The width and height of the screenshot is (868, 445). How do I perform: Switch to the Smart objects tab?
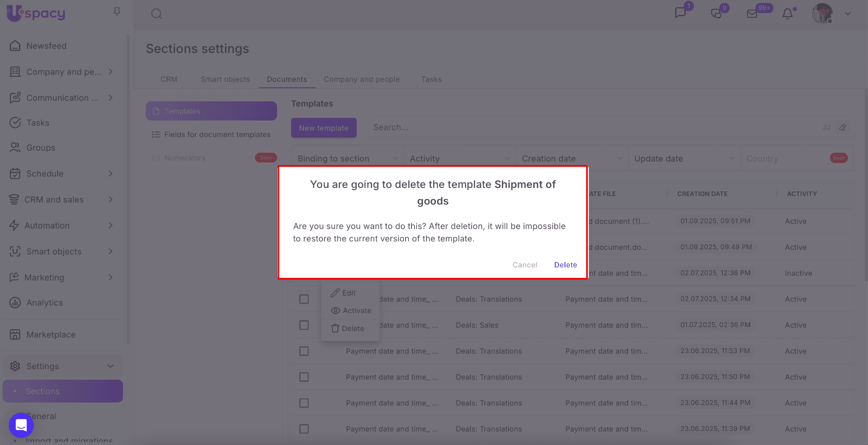tap(225, 79)
